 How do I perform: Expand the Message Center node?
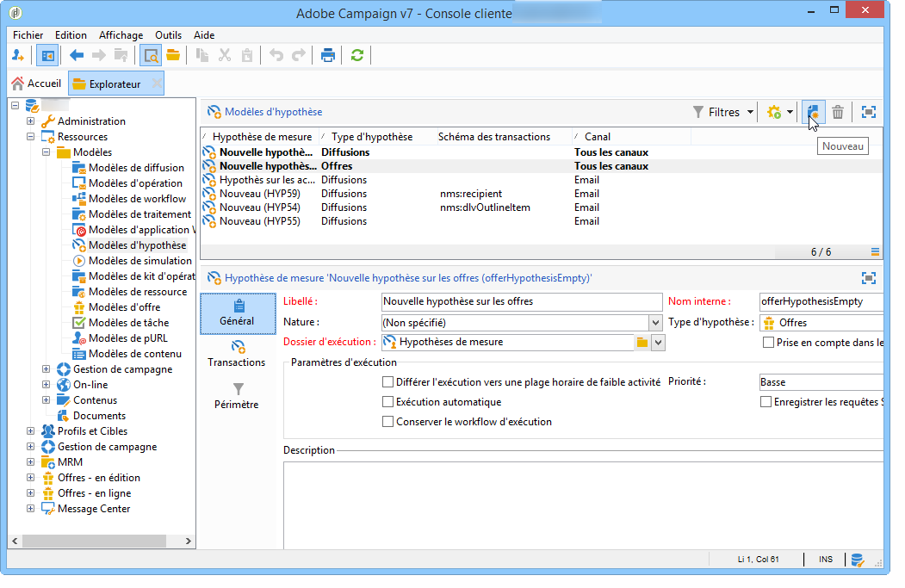30,509
